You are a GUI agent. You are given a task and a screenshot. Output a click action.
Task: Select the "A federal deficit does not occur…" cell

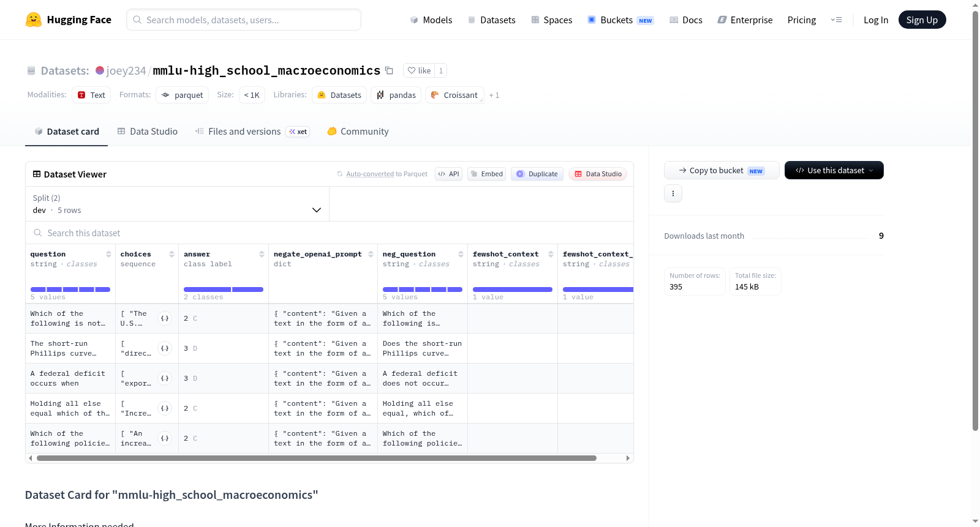423,378
